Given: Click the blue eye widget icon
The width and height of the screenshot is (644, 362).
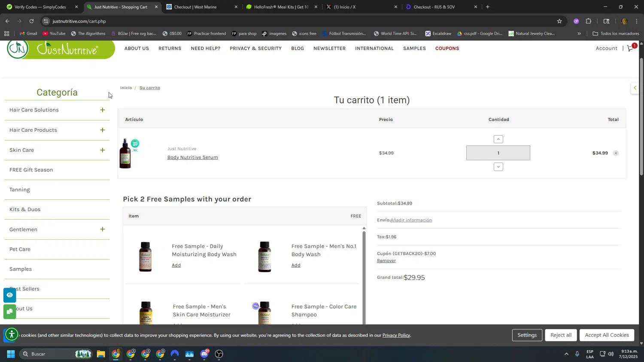Looking at the screenshot, I should click(x=9, y=295).
